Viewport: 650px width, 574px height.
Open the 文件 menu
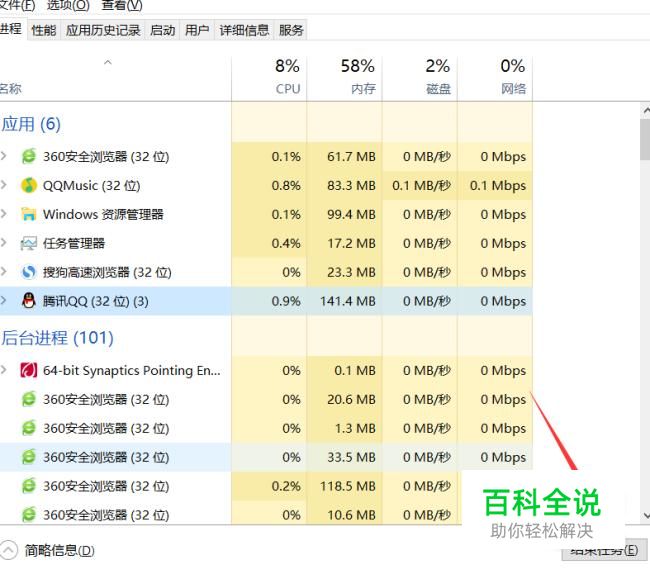point(17,5)
